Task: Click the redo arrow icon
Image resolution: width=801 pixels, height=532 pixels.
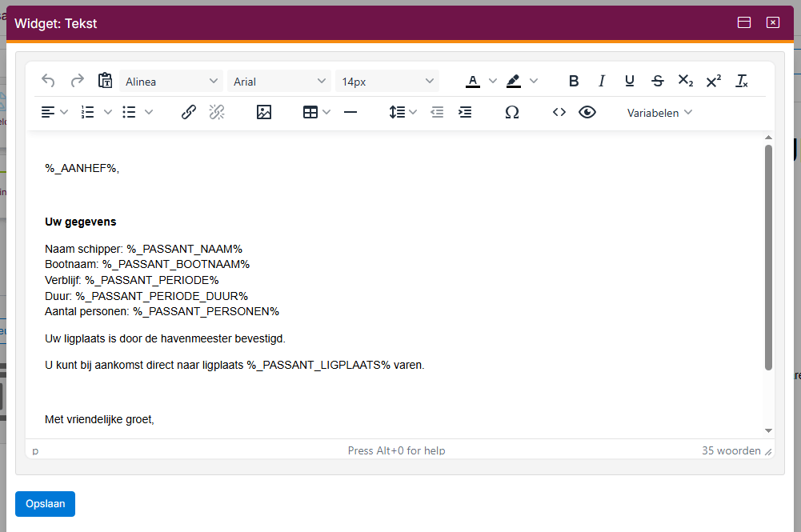Action: click(77, 81)
